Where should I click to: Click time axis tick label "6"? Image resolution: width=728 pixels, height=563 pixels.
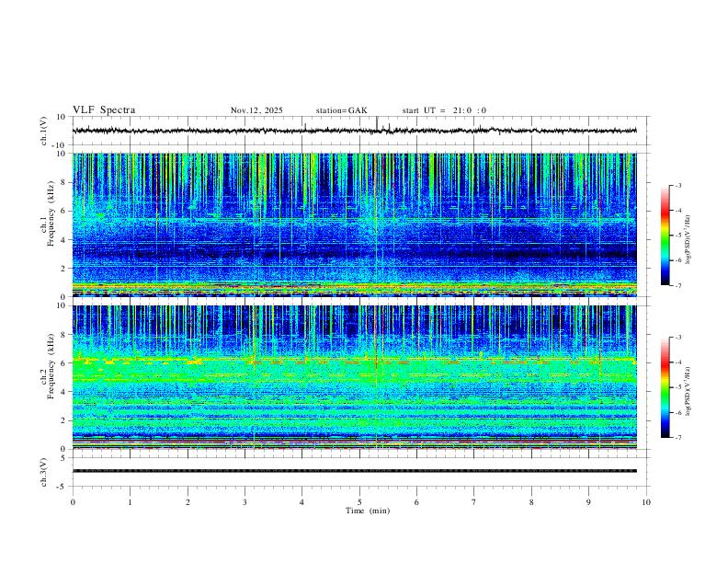pyautogui.click(x=416, y=502)
